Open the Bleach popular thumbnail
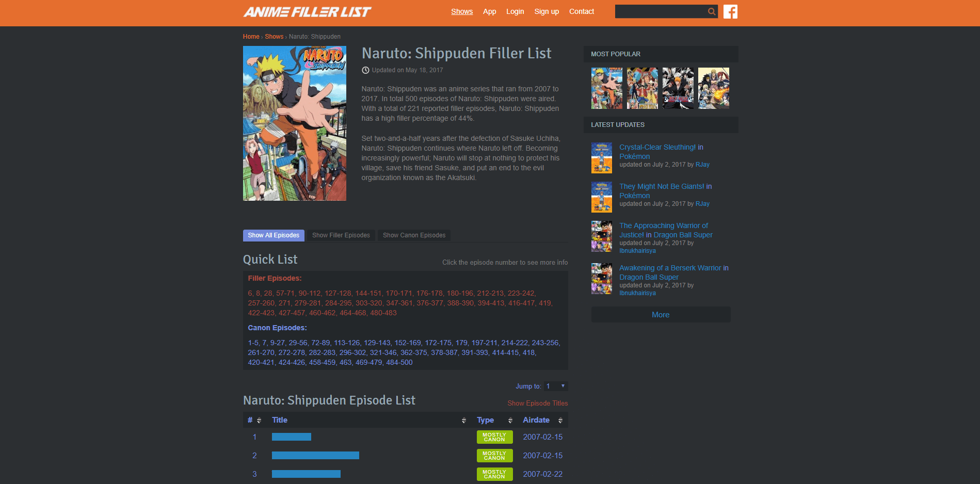 678,88
